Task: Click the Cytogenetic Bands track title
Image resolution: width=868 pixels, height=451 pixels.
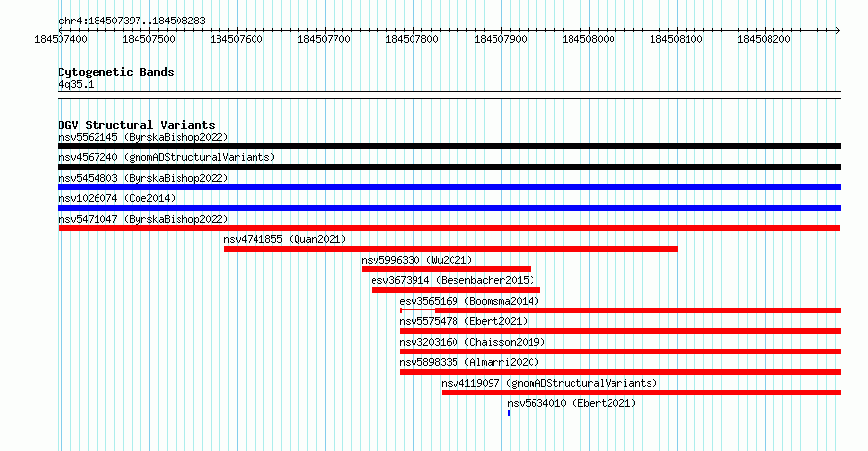Action: point(116,72)
